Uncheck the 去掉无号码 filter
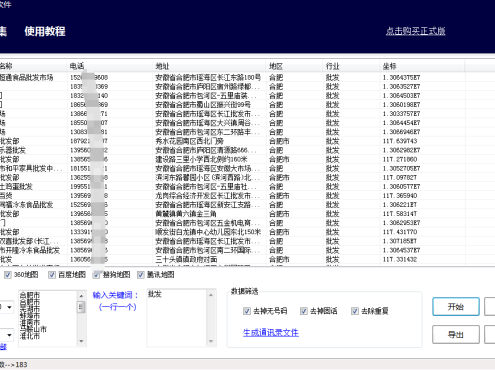This screenshot has width=495, height=370. (x=247, y=311)
